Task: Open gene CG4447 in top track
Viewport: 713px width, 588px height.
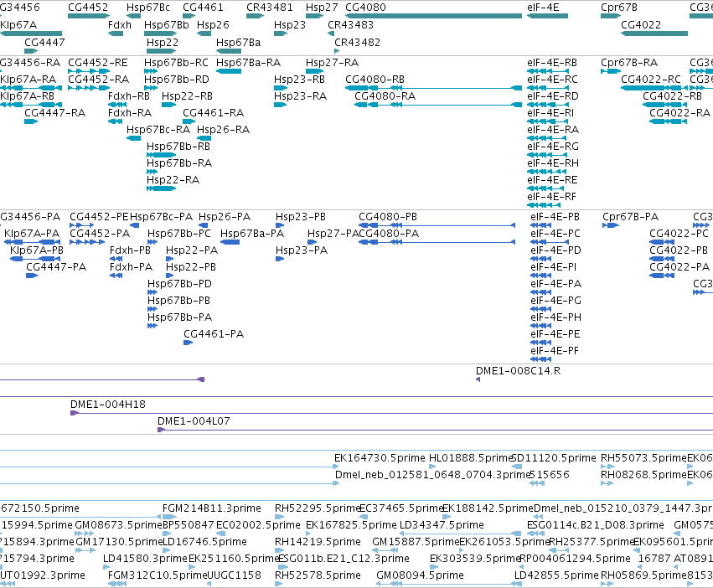Action: pyautogui.click(x=44, y=42)
